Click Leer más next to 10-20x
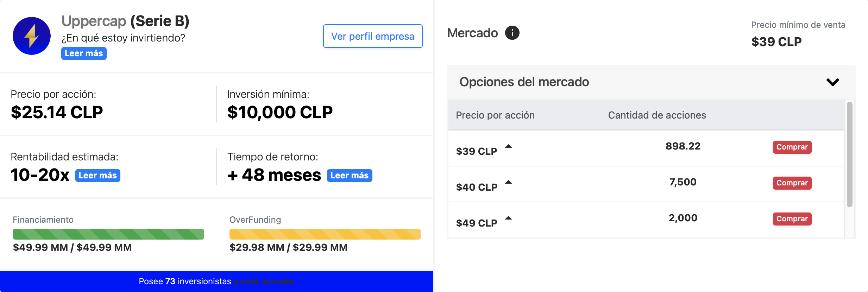The height and width of the screenshot is (292, 868). 98,176
